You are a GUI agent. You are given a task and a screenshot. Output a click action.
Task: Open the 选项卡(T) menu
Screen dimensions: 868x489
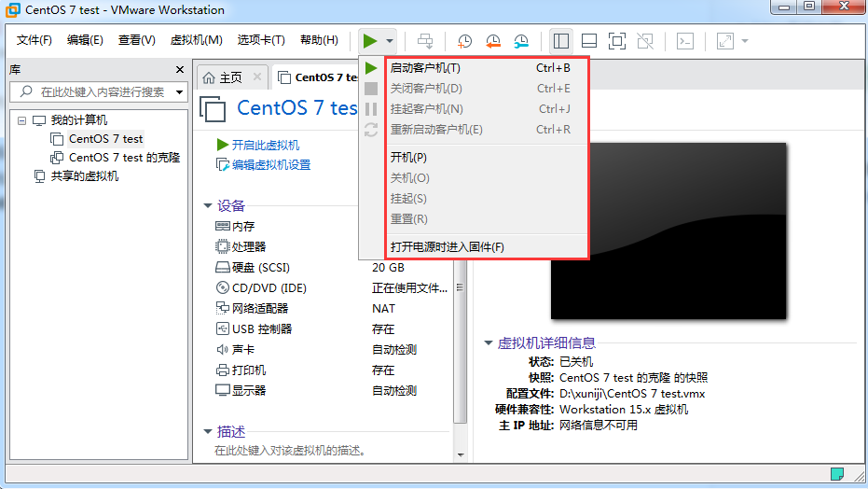pyautogui.click(x=261, y=40)
